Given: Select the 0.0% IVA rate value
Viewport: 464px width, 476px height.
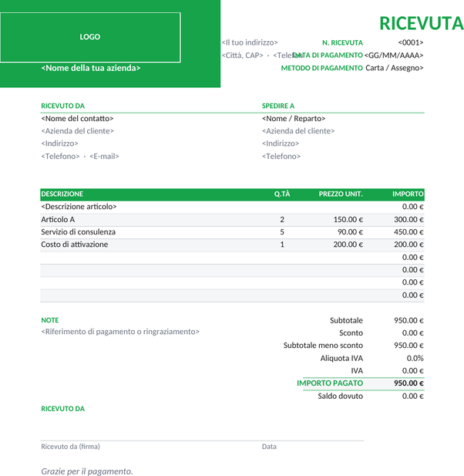Looking at the screenshot, I should 415,358.
